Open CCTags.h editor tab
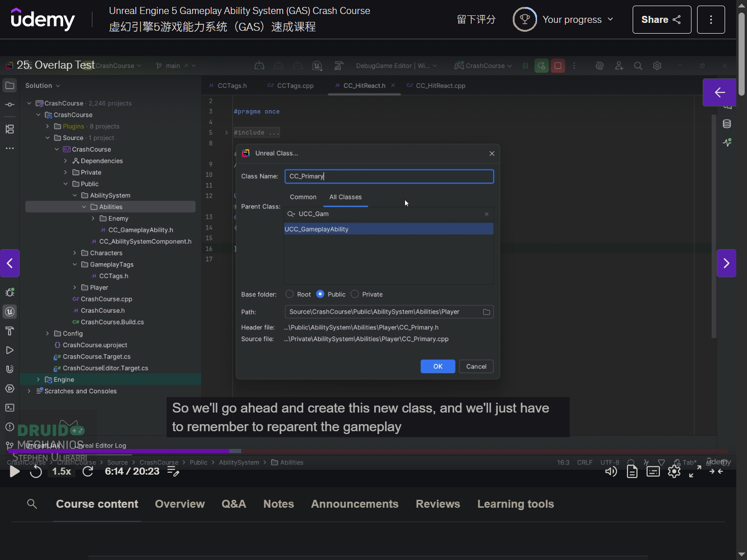The height and width of the screenshot is (560, 747). 228,85
